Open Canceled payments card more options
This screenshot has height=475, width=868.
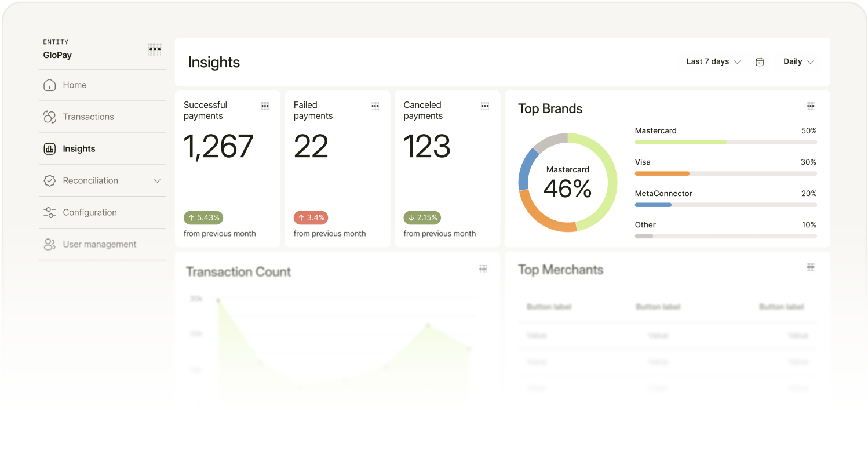point(485,106)
